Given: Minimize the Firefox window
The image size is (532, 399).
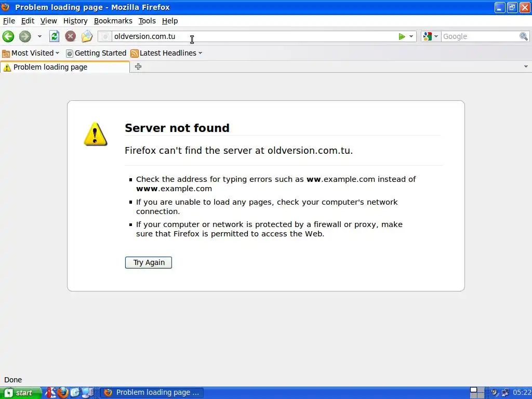Looking at the screenshot, I should 499,7.
